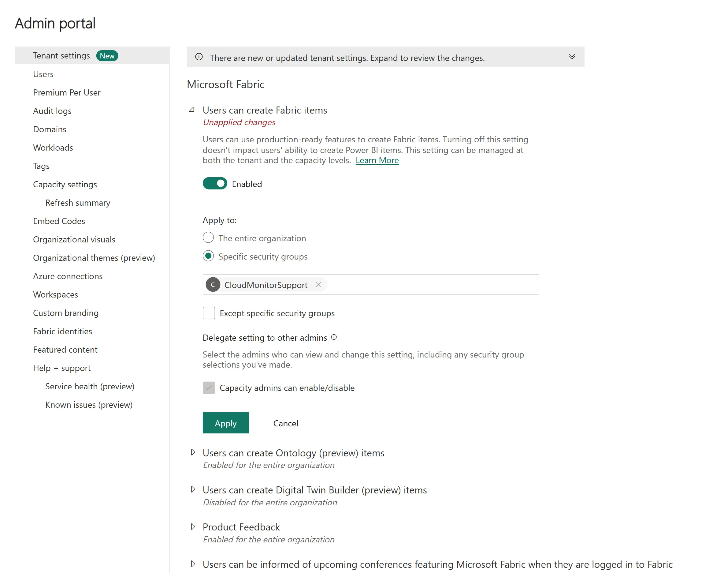Go to Premium Per User
728x573 pixels.
[x=67, y=93]
